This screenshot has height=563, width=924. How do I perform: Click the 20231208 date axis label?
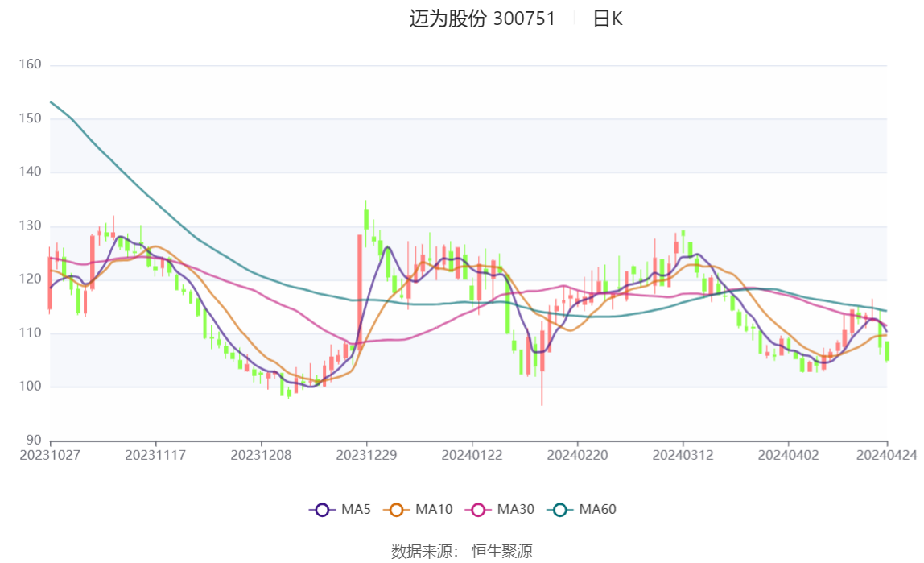(x=261, y=456)
